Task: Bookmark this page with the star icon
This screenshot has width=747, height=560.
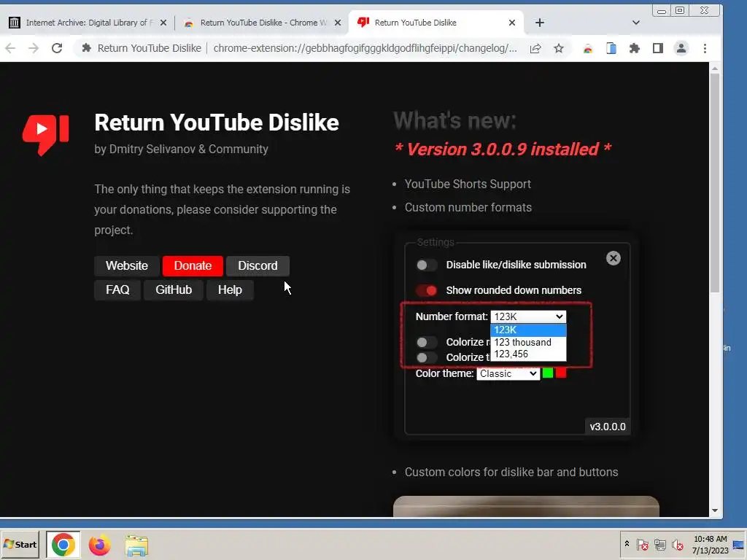Action: (559, 48)
